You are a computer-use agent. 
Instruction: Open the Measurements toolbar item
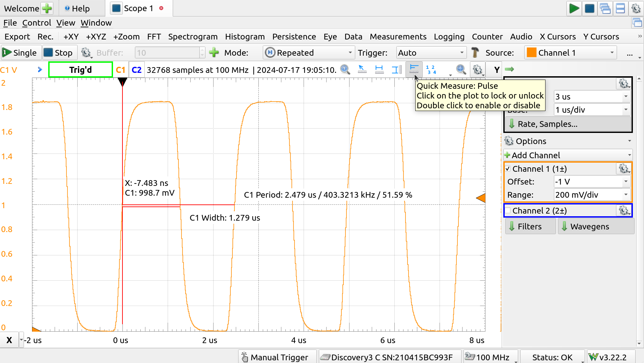(x=398, y=36)
